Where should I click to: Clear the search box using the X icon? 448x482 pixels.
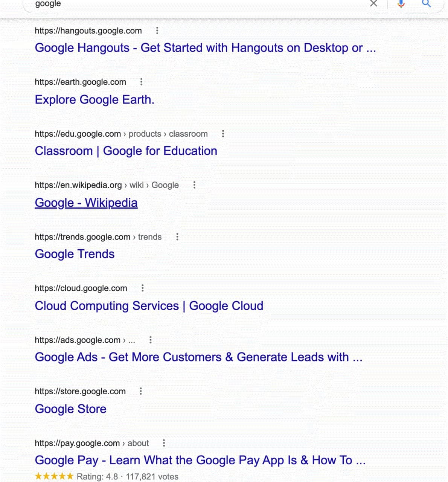tap(373, 4)
